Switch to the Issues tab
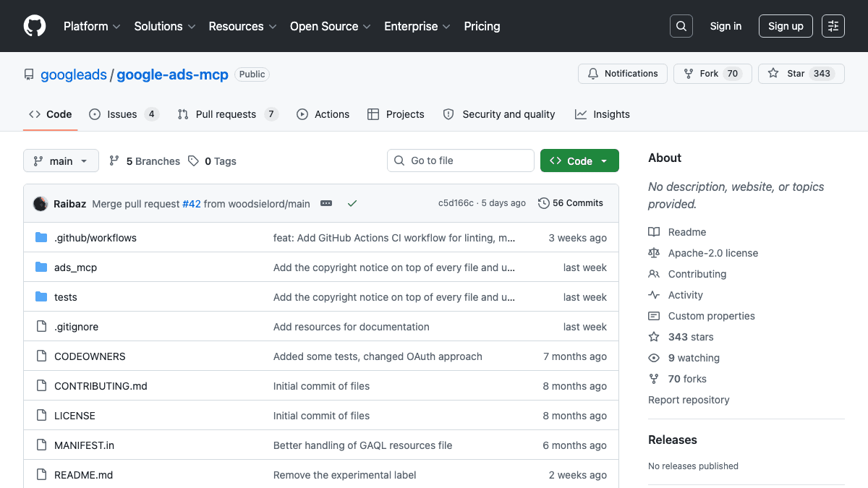The image size is (868, 488). (123, 114)
